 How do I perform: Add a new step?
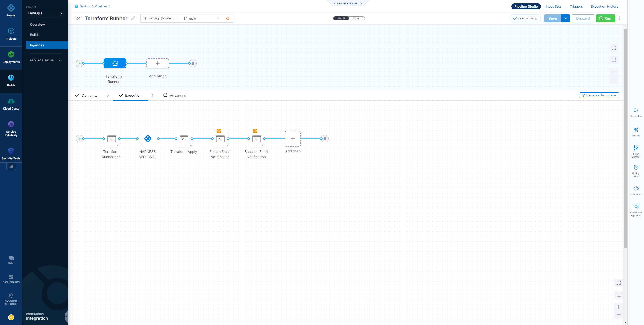[x=293, y=139]
